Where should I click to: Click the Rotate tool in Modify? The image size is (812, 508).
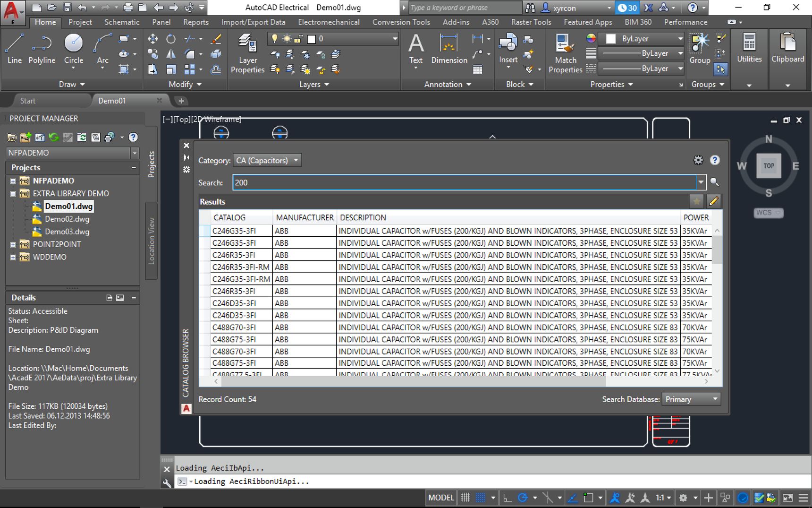(171, 39)
